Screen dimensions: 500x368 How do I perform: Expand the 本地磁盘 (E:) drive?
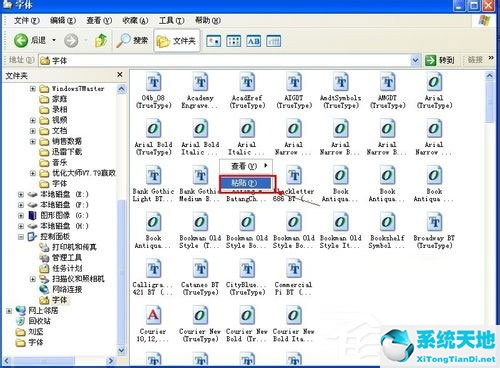(21, 194)
